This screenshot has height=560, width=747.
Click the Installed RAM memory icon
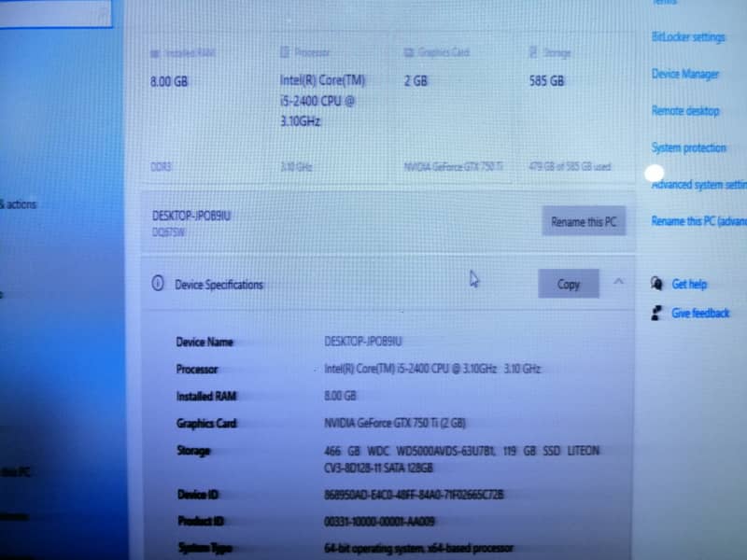155,53
